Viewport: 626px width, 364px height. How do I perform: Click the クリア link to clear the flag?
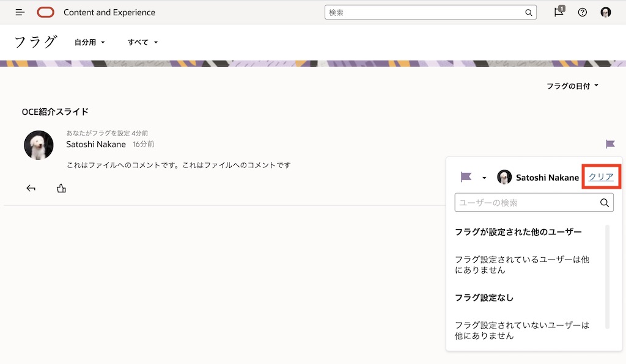click(x=600, y=177)
